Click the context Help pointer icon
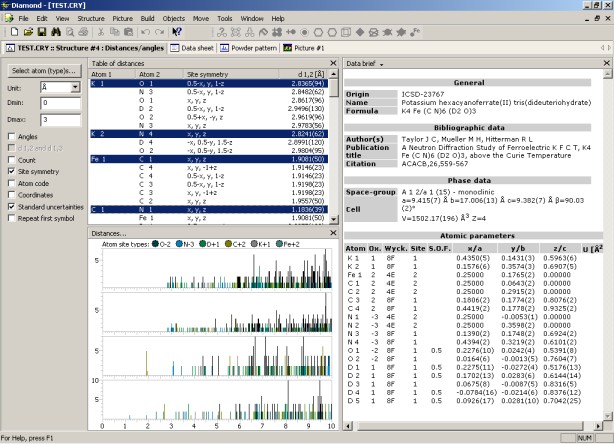The height and width of the screenshot is (444, 614). coord(177,32)
